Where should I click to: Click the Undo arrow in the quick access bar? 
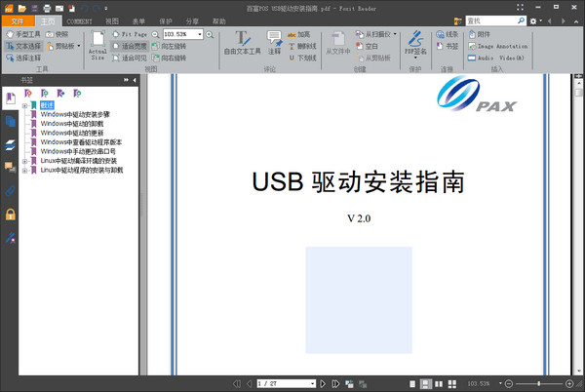click(x=84, y=8)
